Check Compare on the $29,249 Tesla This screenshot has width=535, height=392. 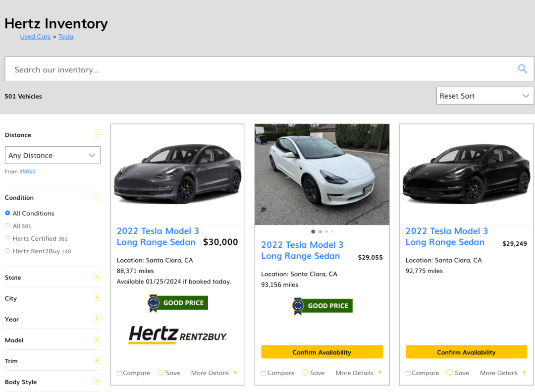408,373
